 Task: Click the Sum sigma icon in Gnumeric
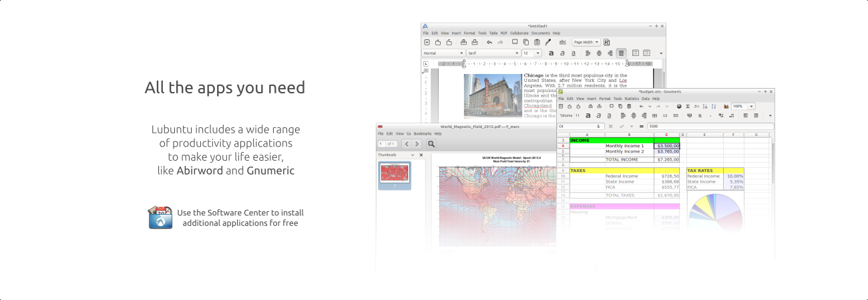688,106
